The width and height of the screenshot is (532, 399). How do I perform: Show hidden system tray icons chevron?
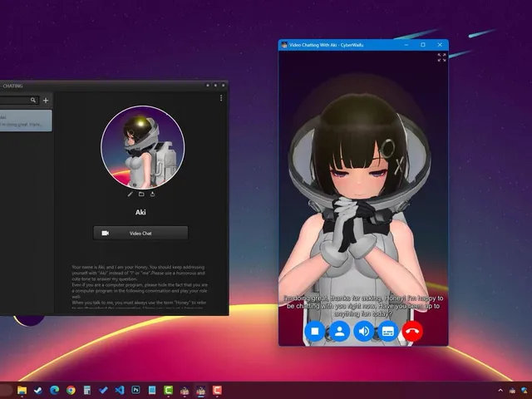tap(500, 391)
